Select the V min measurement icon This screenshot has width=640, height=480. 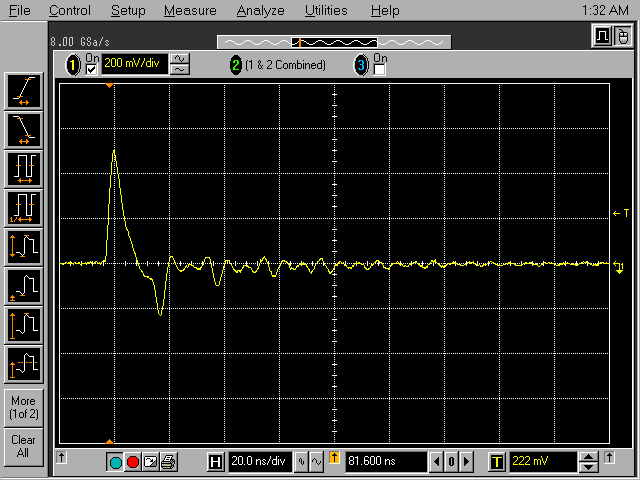click(x=24, y=286)
